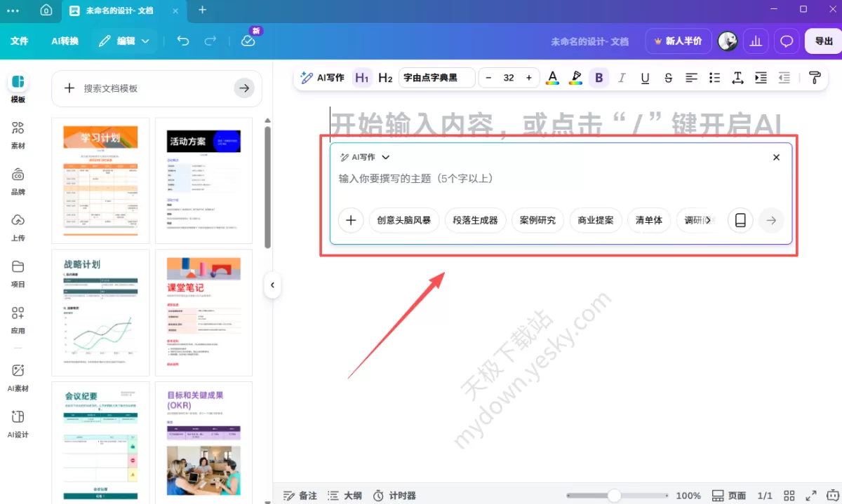This screenshot has height=504, width=842.
Task: Toggle underline formatting
Action: pos(645,78)
